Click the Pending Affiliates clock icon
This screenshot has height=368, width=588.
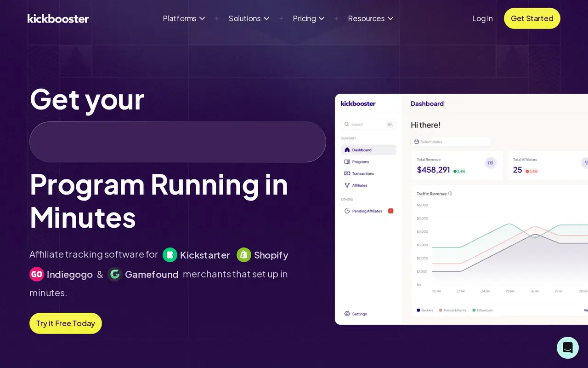click(x=347, y=211)
